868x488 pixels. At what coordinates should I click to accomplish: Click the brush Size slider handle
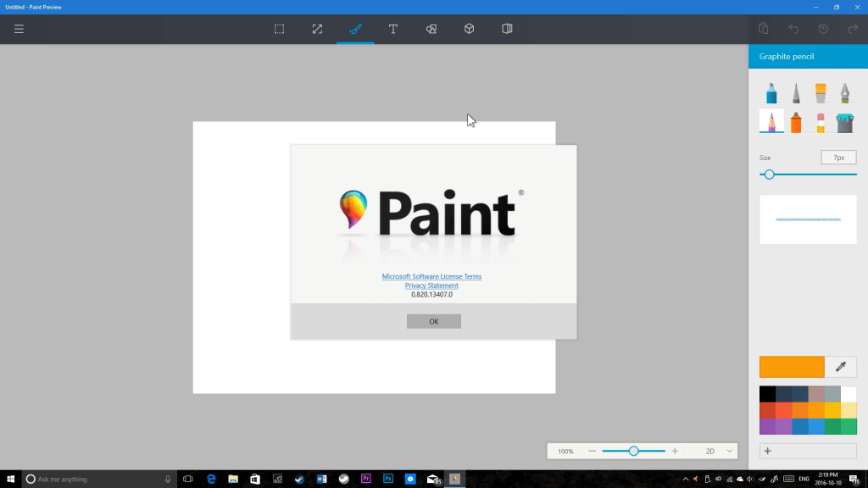pyautogui.click(x=769, y=175)
